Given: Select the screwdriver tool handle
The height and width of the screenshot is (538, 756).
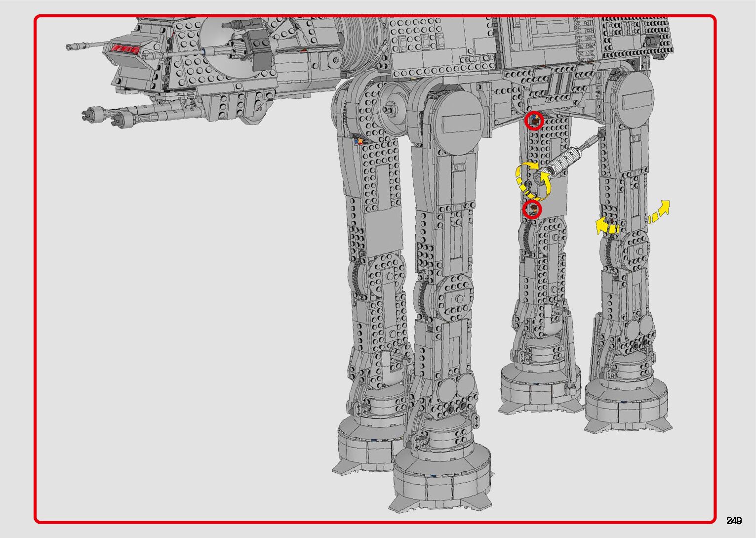Looking at the screenshot, I should coord(564,161).
